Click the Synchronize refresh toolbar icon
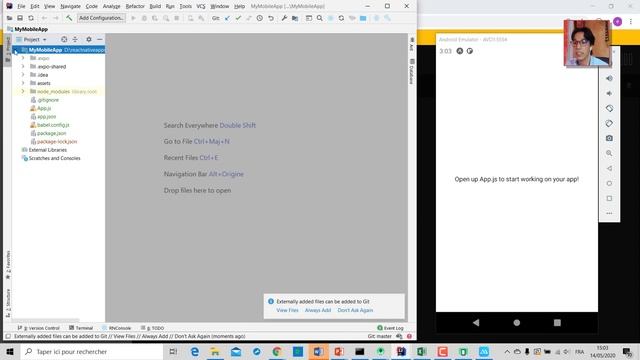Viewport: 640px width, 360px height. coord(31,18)
